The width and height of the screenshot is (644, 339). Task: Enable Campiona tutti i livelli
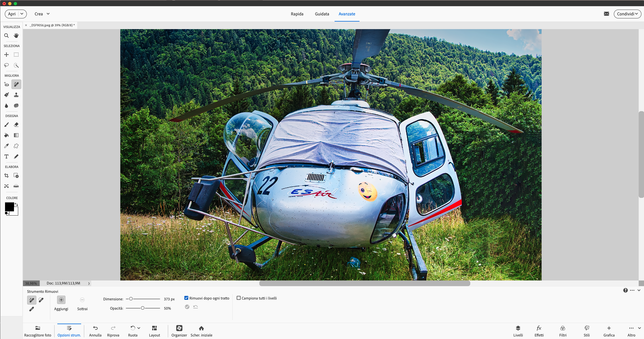click(x=239, y=298)
